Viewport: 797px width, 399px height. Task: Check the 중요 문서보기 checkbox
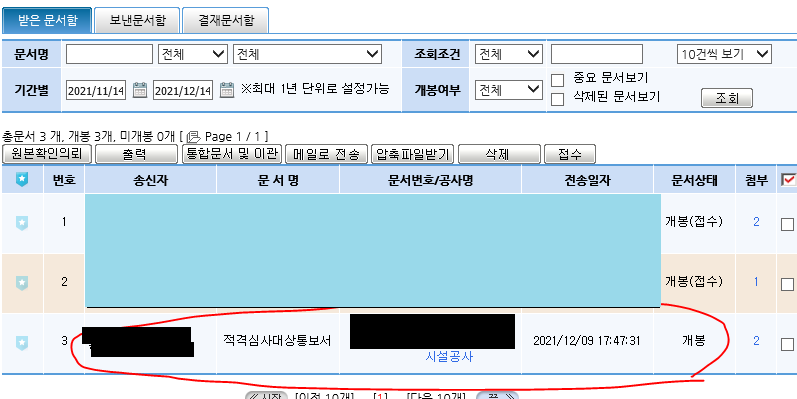(x=558, y=80)
